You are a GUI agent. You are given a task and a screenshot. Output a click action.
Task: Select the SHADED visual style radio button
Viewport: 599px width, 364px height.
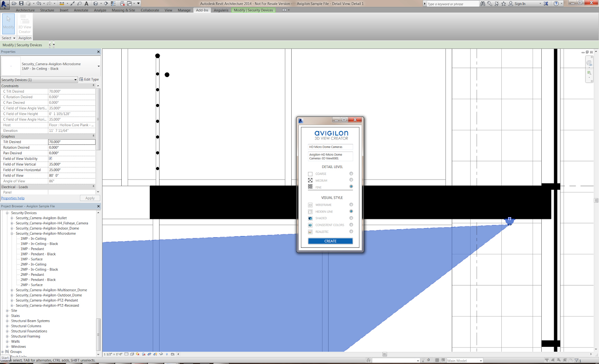point(351,218)
